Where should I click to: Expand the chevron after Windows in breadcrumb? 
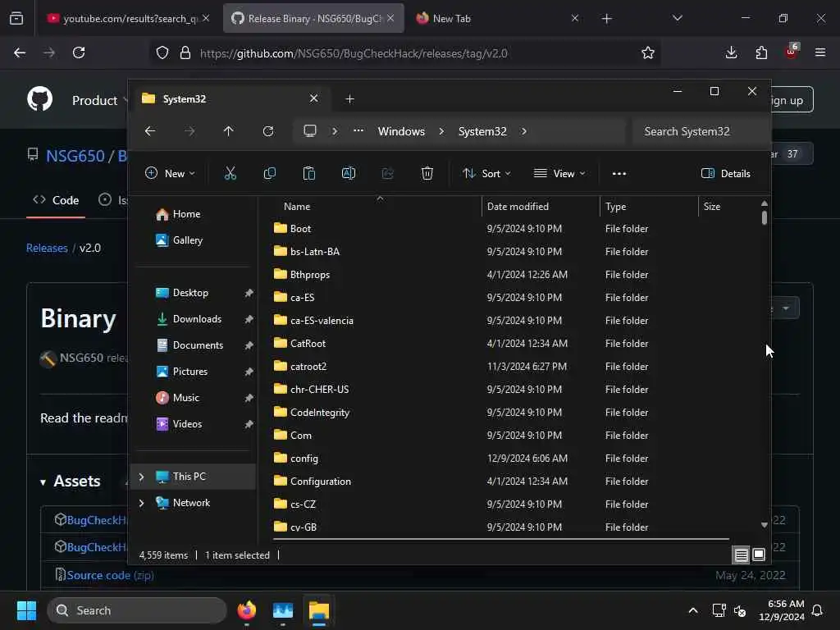[441, 131]
